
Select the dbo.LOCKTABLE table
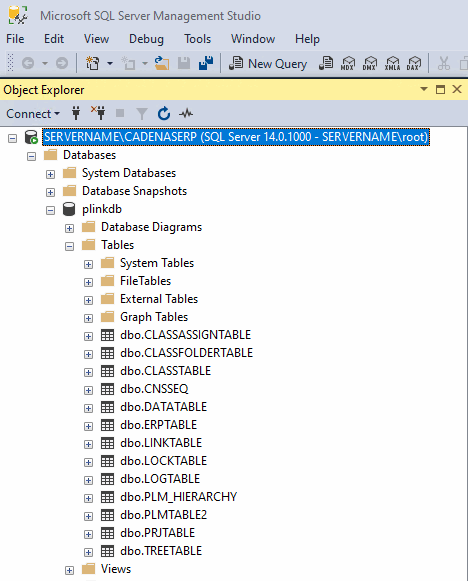coord(163,461)
